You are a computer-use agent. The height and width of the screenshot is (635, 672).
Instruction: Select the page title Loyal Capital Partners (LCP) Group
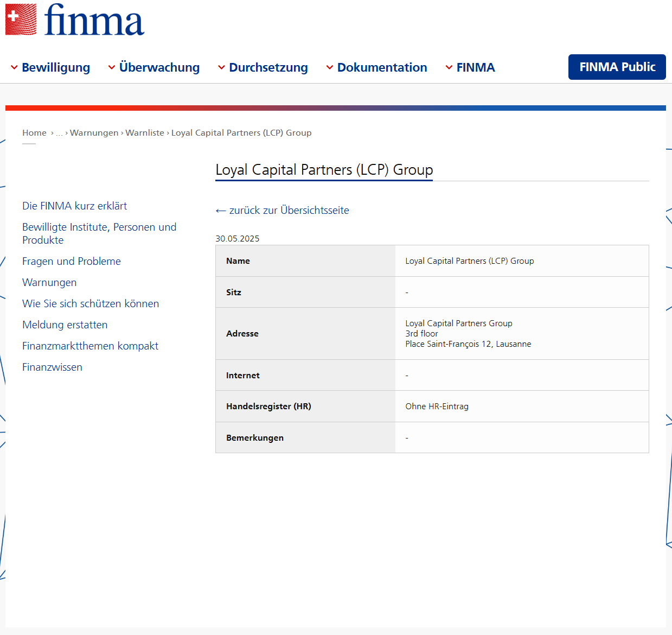click(x=324, y=170)
